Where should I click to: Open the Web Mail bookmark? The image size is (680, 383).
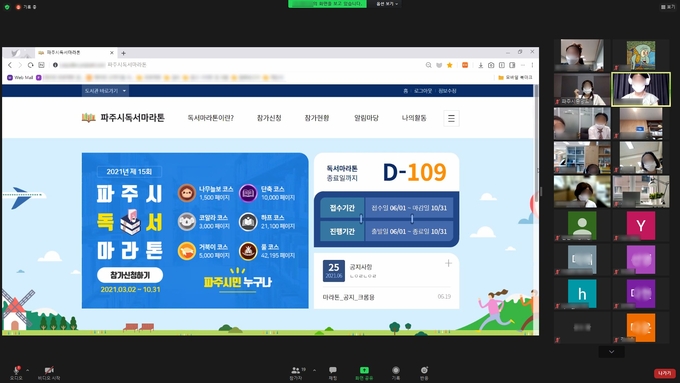coord(20,78)
